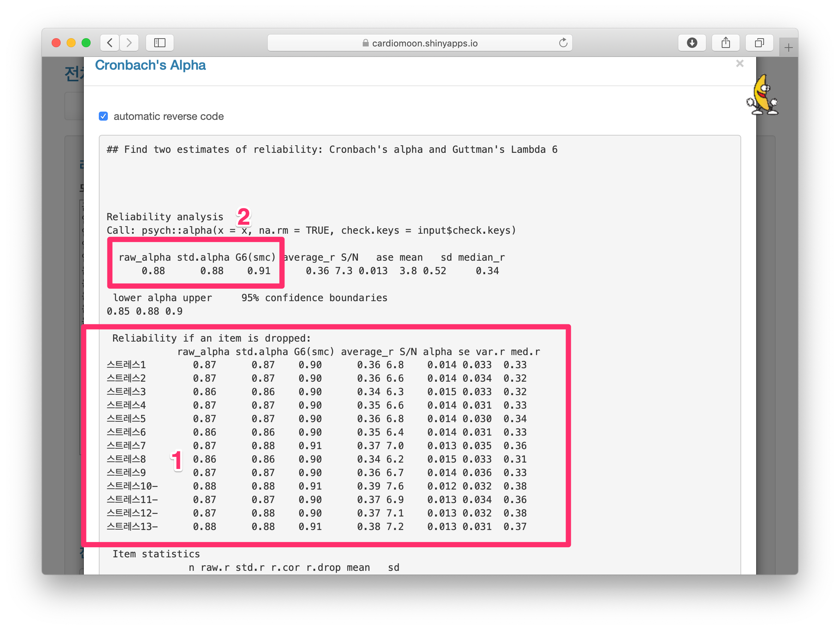This screenshot has height=630, width=840.
Task: Click the address bar URL field
Action: (x=424, y=43)
